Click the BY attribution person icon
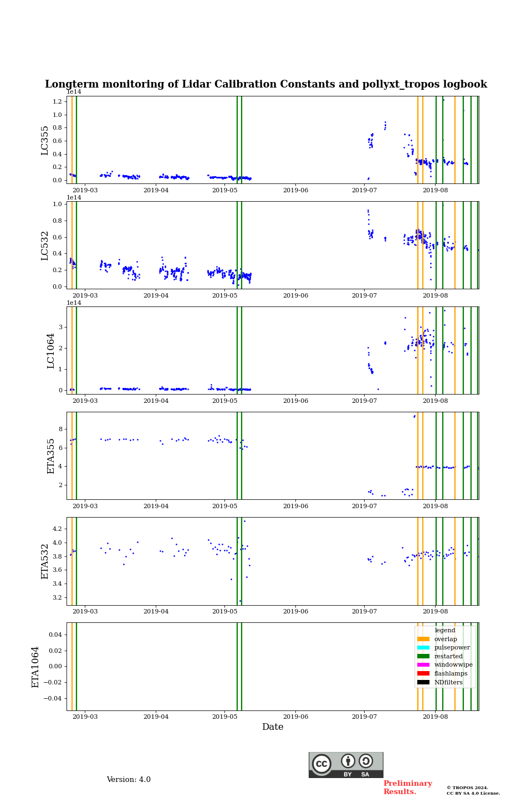This screenshot has height=798, width=532. 348,761
